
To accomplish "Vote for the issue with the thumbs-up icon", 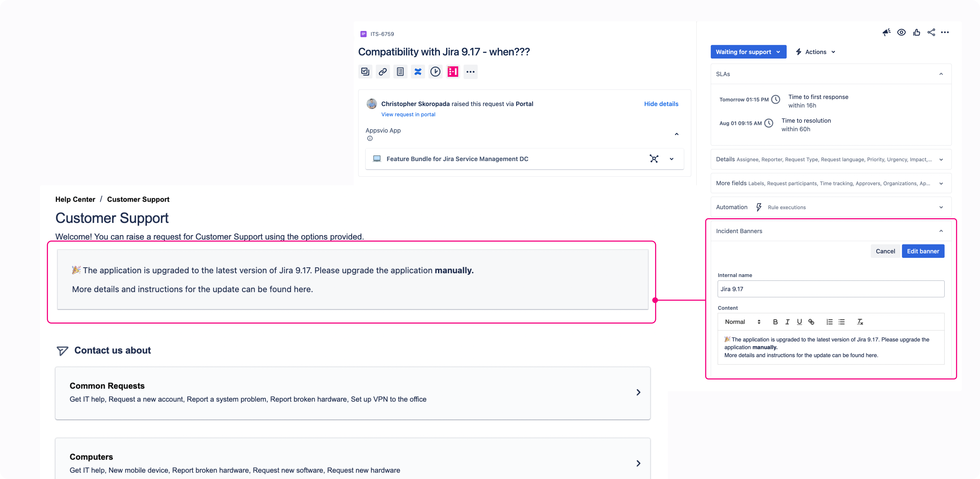I will (x=916, y=32).
